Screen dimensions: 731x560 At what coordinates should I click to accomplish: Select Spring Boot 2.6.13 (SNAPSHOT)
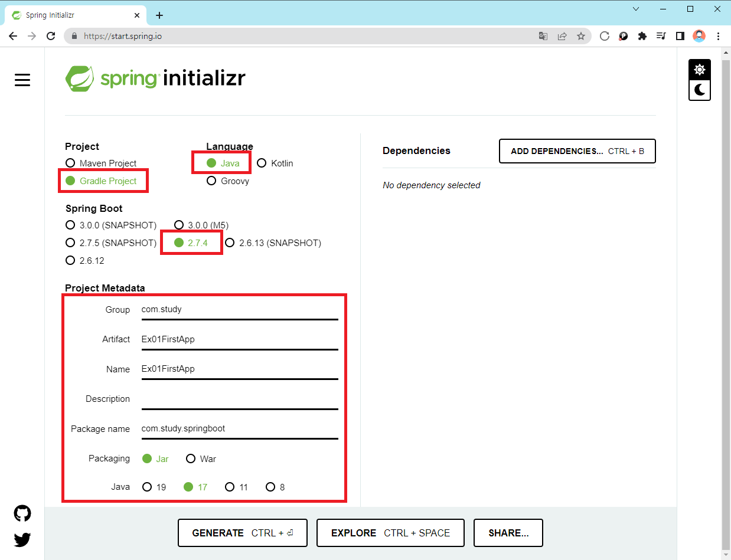pos(273,243)
